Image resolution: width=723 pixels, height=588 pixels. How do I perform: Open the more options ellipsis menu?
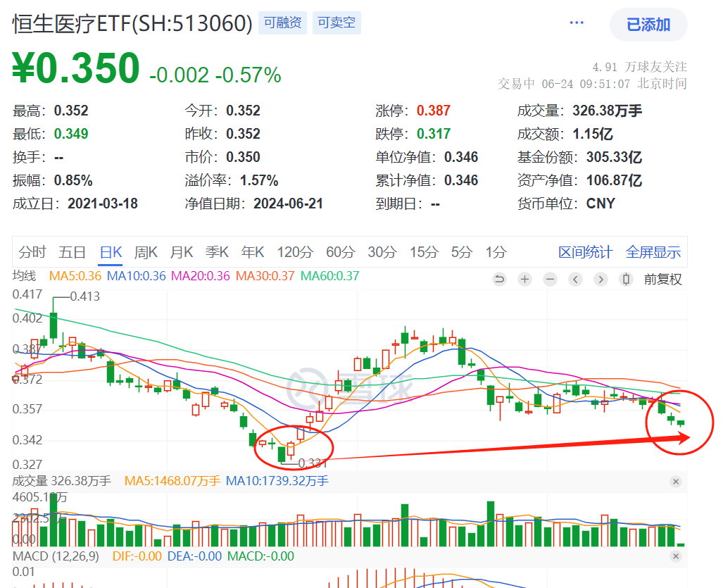(577, 22)
